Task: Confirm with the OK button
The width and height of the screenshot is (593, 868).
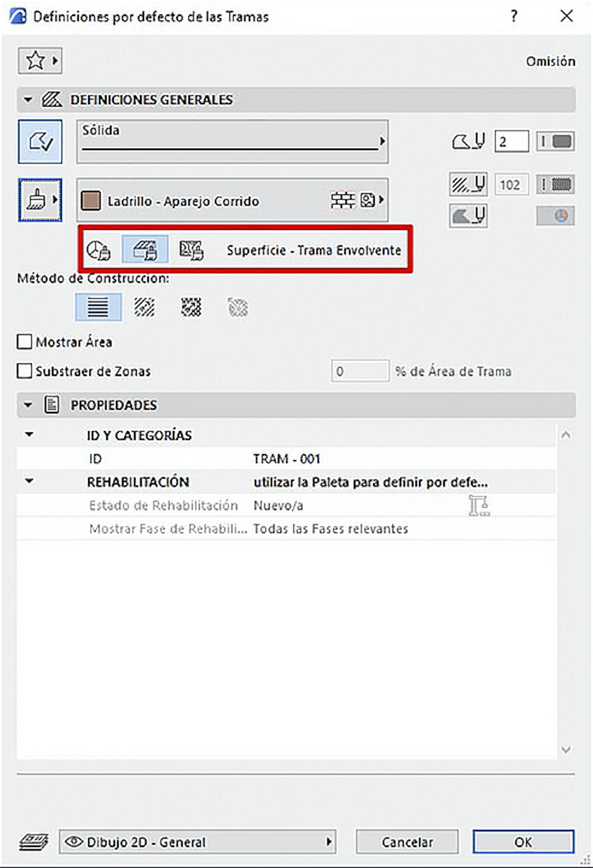Action: point(523,841)
